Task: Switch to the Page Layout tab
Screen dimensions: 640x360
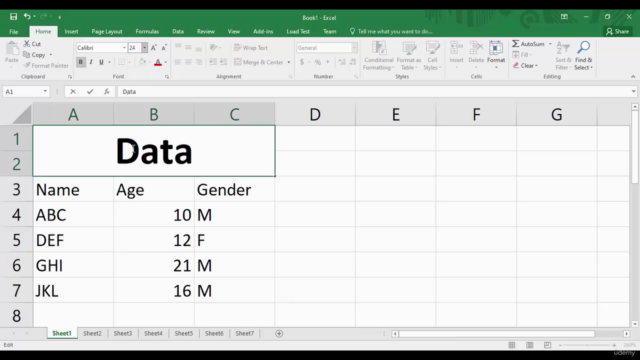Action: coord(107,31)
